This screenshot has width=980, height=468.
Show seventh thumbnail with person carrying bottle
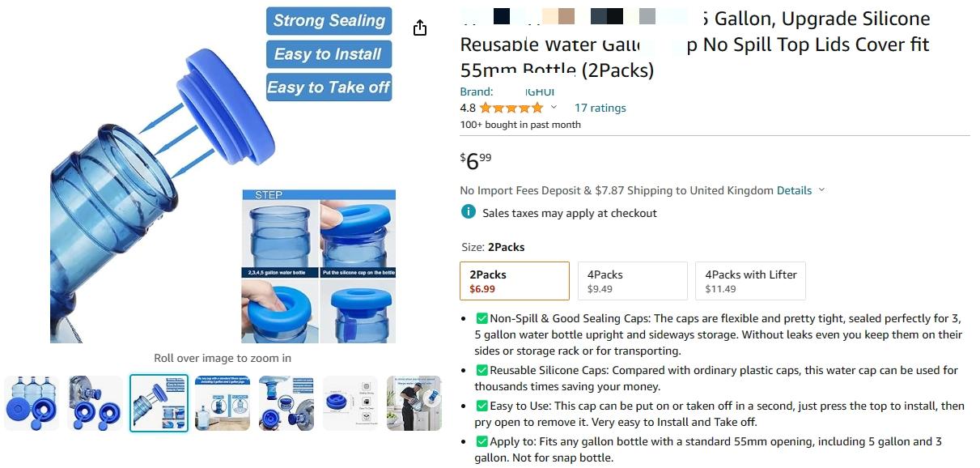click(414, 403)
